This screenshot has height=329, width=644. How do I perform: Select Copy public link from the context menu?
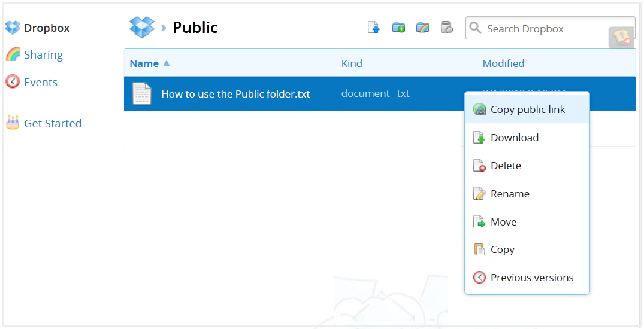tap(527, 109)
